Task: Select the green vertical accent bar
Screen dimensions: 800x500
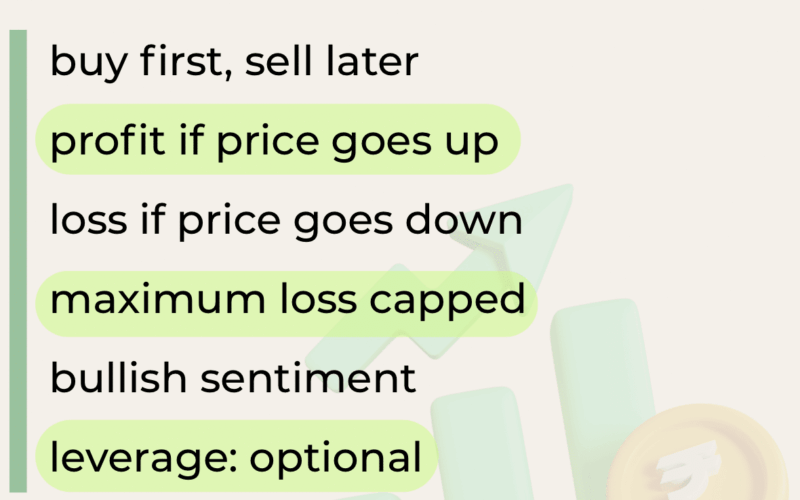Action: (18, 261)
